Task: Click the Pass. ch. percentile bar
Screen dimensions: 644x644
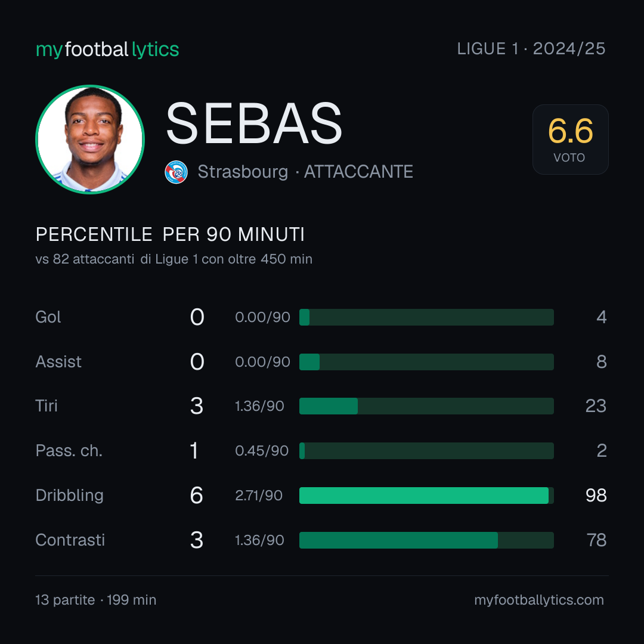Action: tap(426, 451)
